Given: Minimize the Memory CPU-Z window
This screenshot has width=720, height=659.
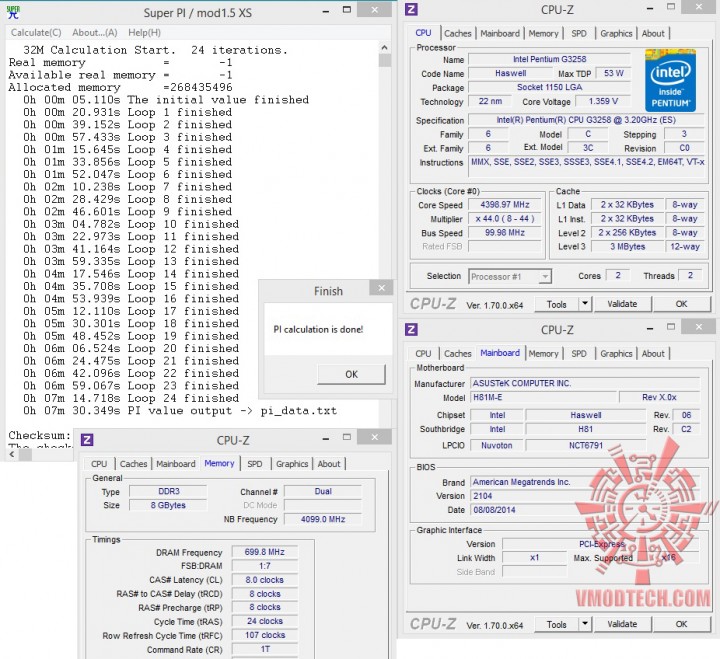Looking at the screenshot, I should [x=326, y=439].
